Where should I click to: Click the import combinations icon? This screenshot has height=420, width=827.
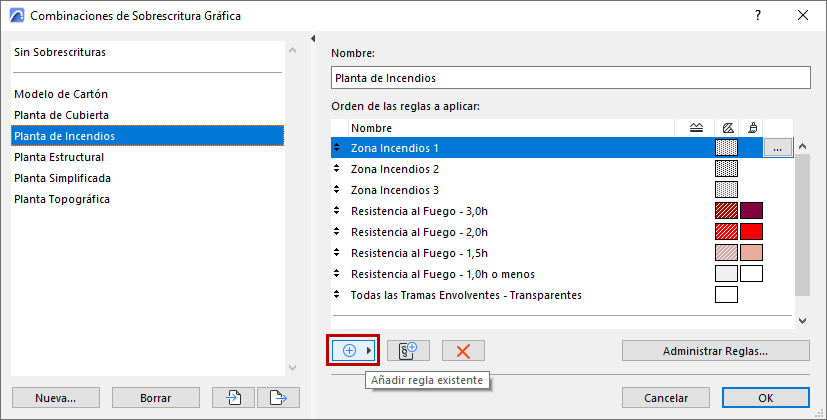pos(234,397)
